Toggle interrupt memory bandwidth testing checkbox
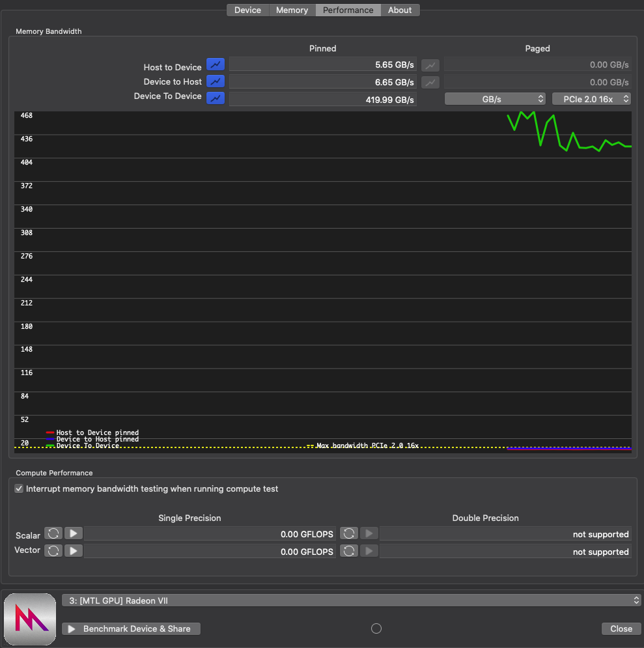Viewport: 644px width, 648px height. [x=19, y=488]
